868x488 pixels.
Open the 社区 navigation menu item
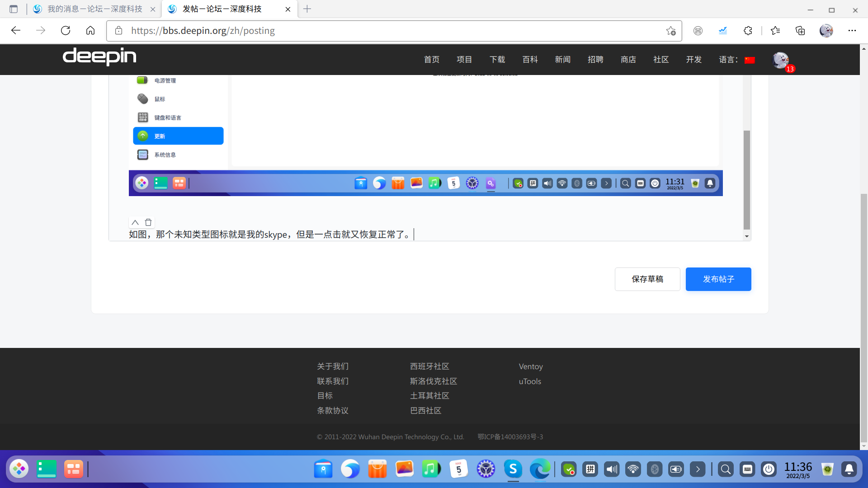click(x=660, y=60)
